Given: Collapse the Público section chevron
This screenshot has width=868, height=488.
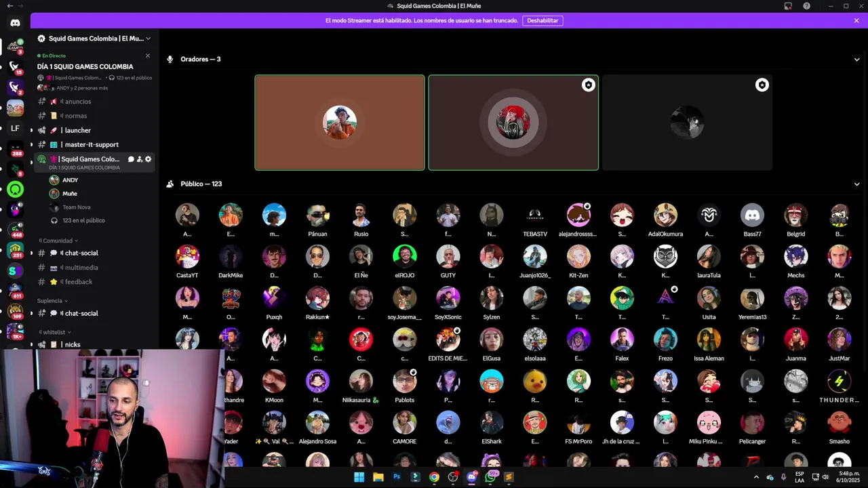Looking at the screenshot, I should tap(856, 184).
